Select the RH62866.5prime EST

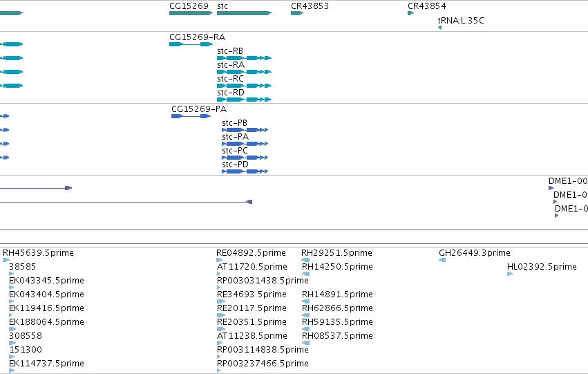[x=337, y=308]
